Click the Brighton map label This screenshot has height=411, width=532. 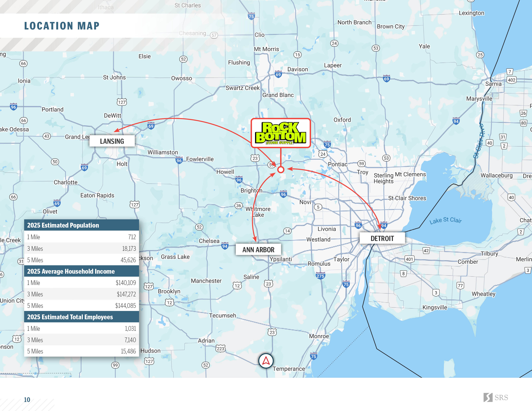click(x=251, y=190)
